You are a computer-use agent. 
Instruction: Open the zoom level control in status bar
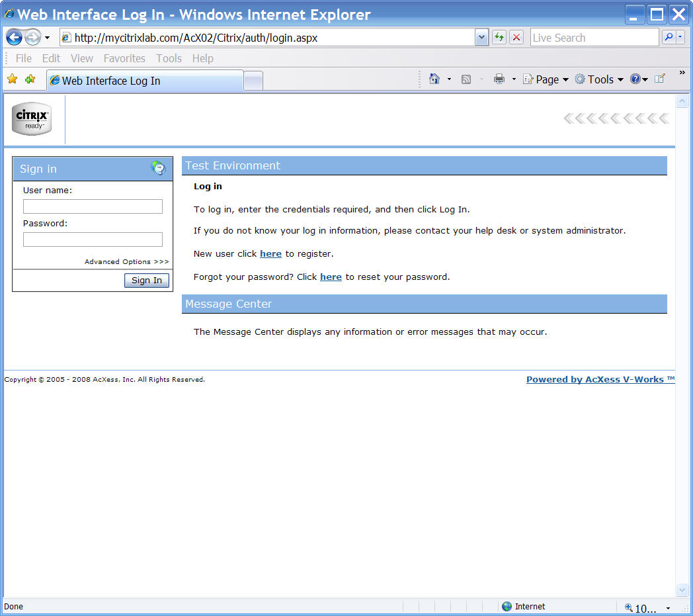647,607
